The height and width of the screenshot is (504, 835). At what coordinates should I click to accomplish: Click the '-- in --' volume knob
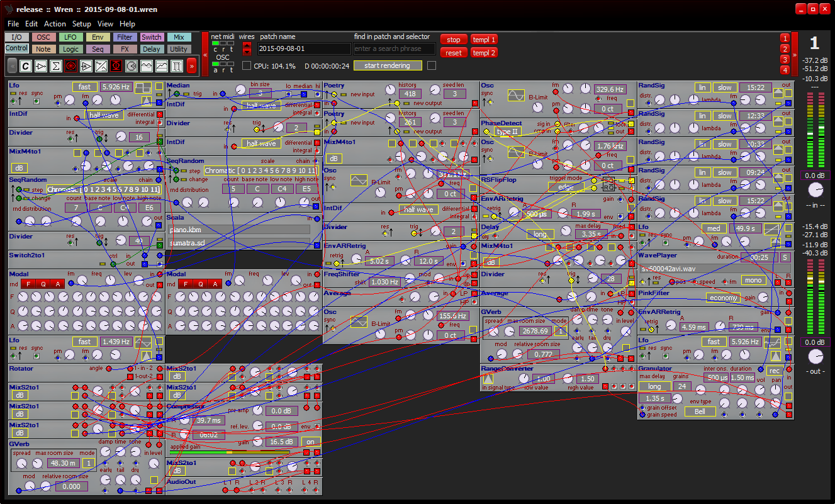coord(815,190)
